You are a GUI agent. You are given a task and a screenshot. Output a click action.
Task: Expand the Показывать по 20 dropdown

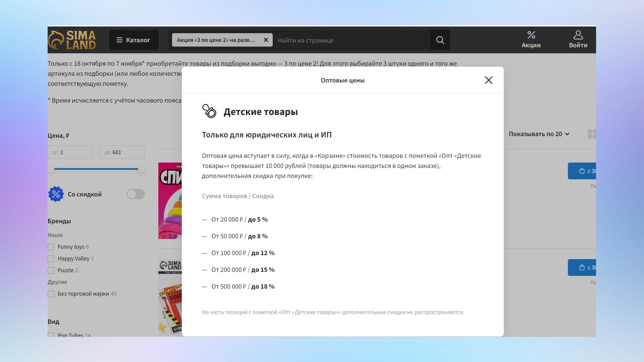coord(539,134)
